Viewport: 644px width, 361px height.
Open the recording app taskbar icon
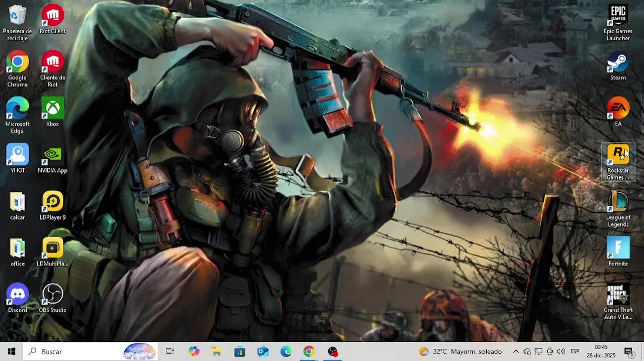333,351
